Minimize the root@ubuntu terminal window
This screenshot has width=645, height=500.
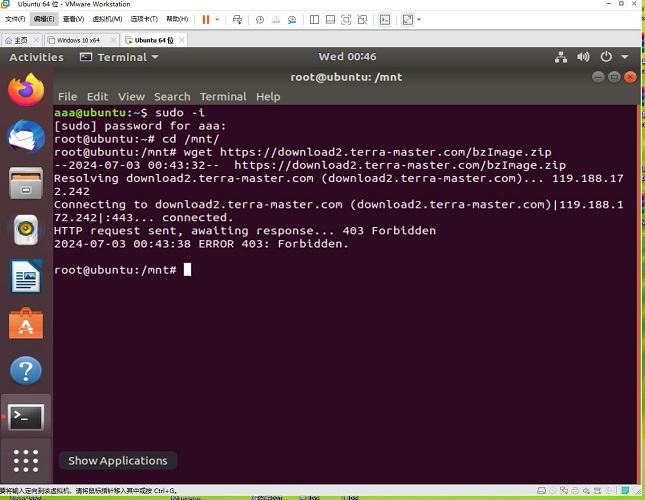click(x=598, y=77)
